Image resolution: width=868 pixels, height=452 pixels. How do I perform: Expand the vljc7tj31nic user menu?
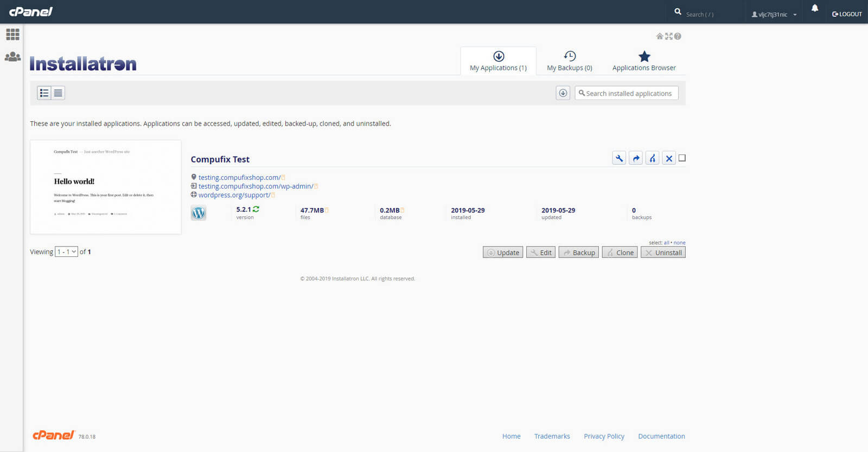[774, 15]
